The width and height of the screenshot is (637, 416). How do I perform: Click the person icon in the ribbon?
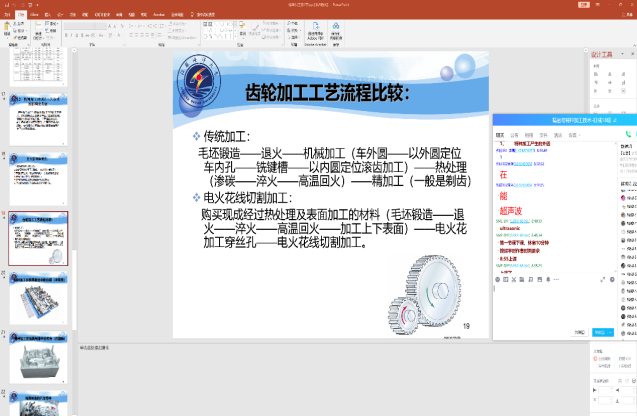point(335,27)
